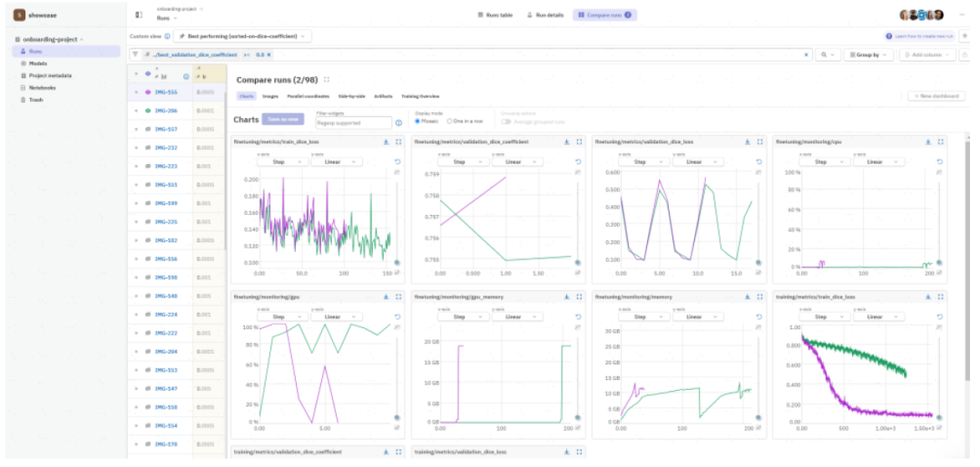Open the Images tab
980x467 pixels.
(270, 97)
